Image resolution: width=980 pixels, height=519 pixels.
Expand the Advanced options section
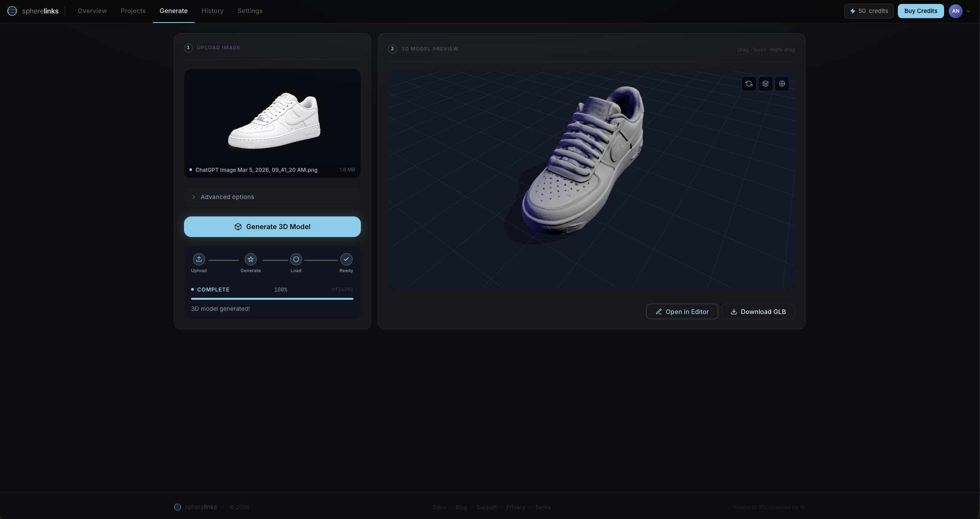(x=227, y=197)
